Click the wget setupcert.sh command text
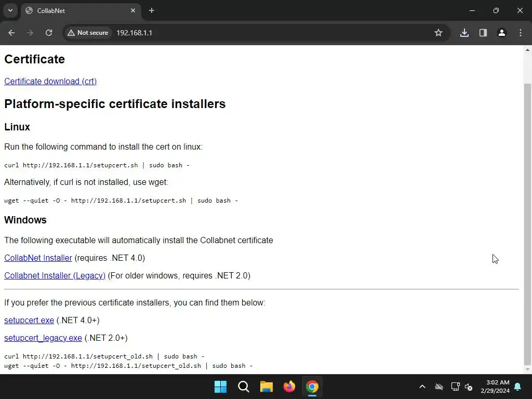The image size is (532, 399). tap(121, 201)
